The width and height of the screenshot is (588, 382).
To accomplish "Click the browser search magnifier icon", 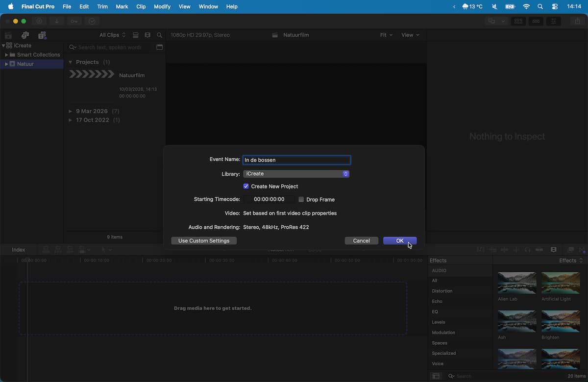I will (160, 35).
